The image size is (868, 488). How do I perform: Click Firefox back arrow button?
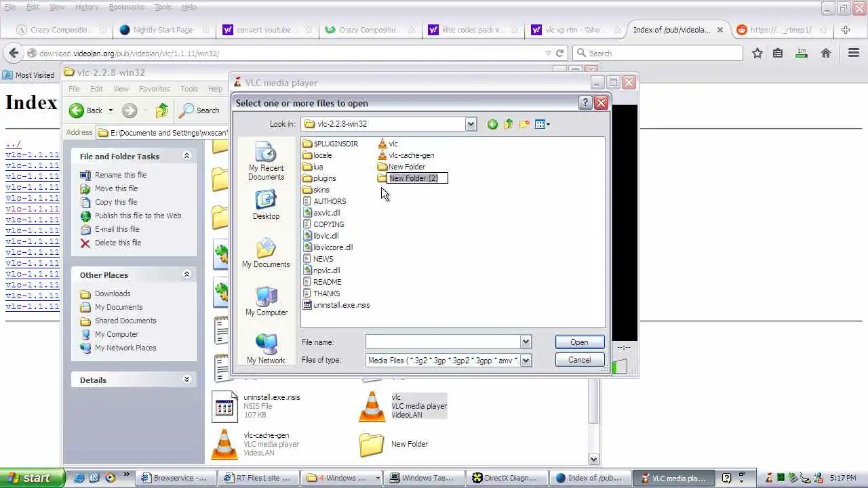click(x=14, y=53)
